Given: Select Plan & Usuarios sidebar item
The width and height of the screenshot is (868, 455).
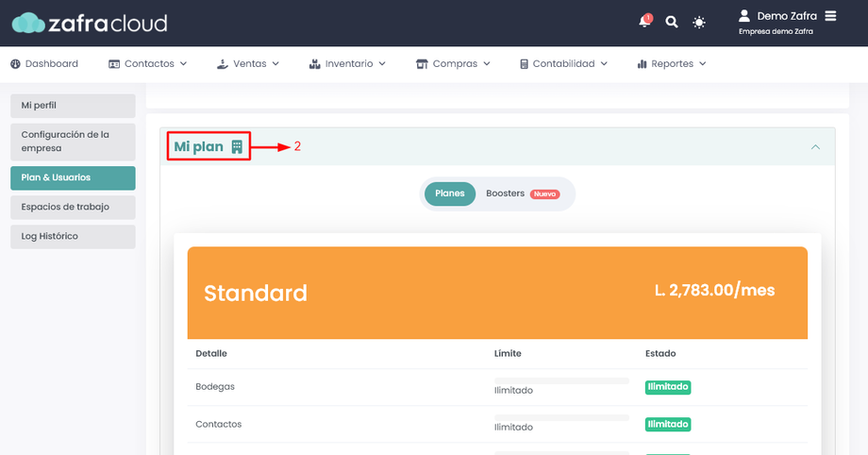Looking at the screenshot, I should click(x=73, y=177).
